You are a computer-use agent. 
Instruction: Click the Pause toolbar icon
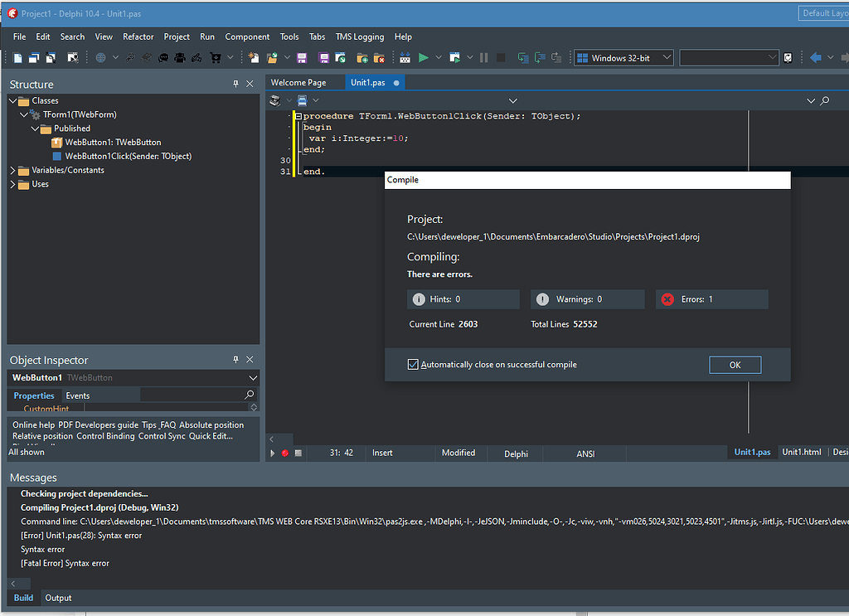[484, 57]
